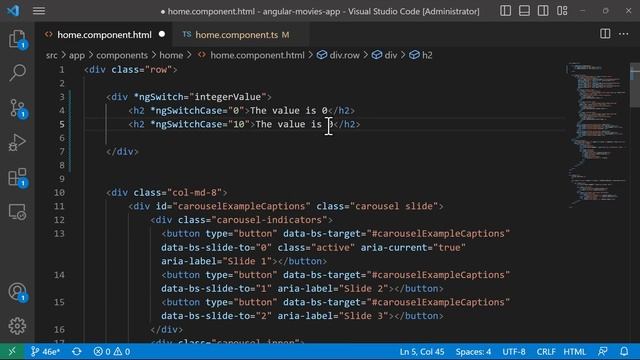Click carousel-indicators class on line 12
This screenshot has height=360, width=640.
[269, 220]
